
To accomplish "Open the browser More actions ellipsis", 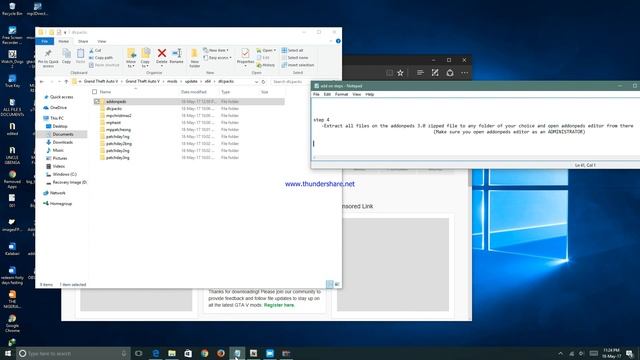I will (x=464, y=73).
